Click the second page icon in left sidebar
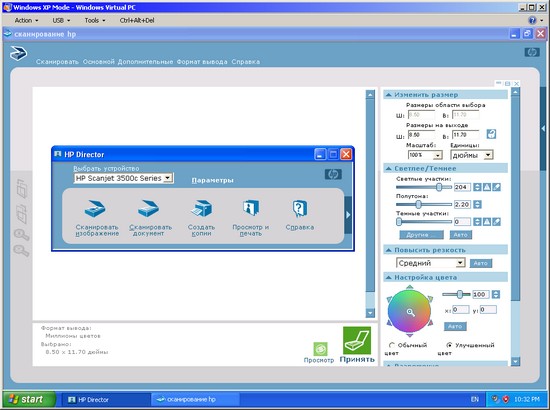Image resolution: width=550 pixels, height=410 pixels. 22,214
